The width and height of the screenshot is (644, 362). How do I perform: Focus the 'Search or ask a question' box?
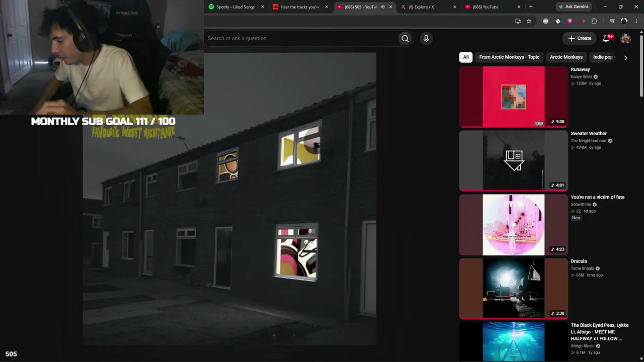click(x=302, y=38)
